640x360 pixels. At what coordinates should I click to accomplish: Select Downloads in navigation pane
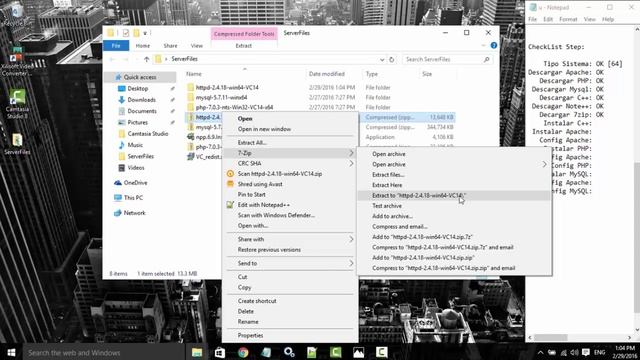click(x=141, y=100)
